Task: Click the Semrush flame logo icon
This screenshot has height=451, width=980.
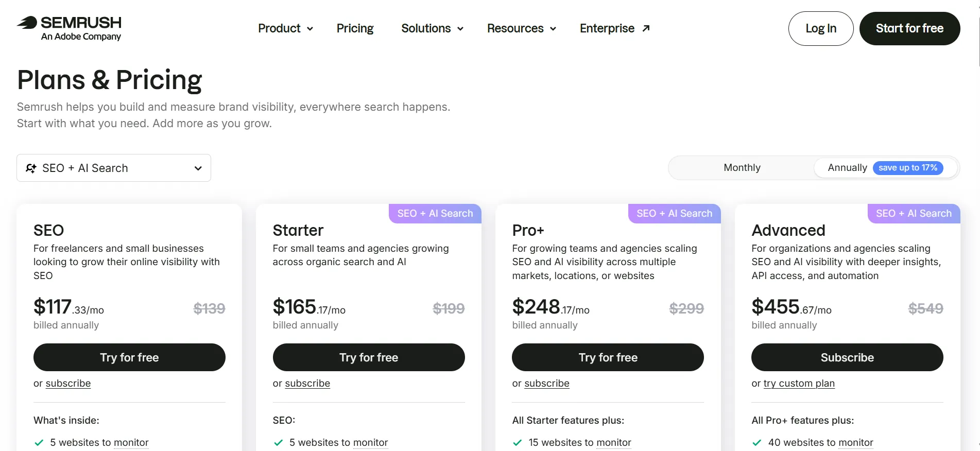Action: coord(27,22)
